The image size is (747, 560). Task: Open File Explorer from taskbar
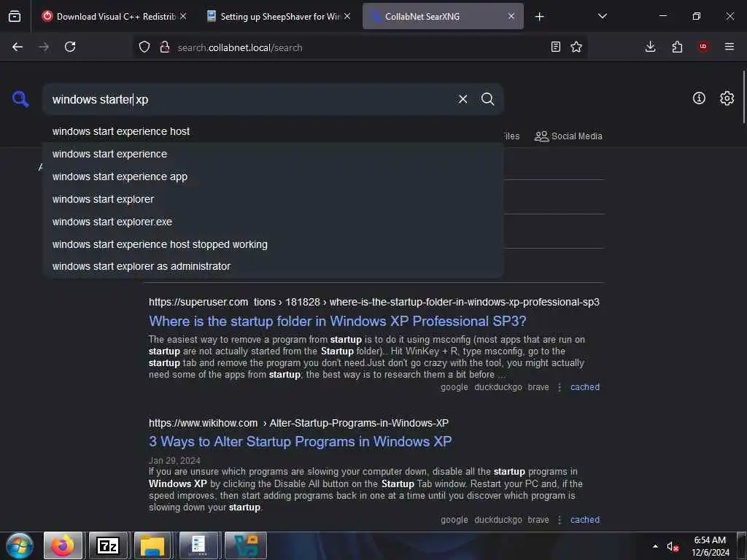click(x=152, y=545)
